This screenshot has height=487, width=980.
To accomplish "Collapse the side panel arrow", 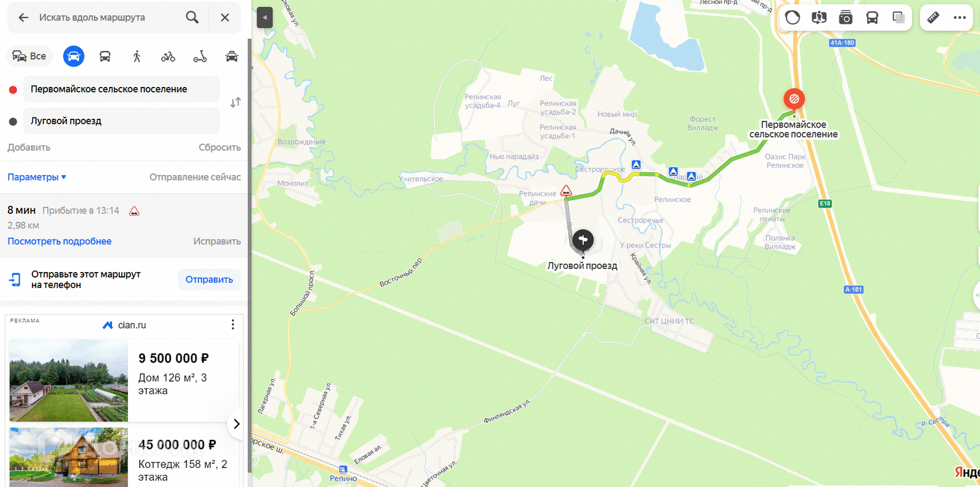I will [x=265, y=18].
